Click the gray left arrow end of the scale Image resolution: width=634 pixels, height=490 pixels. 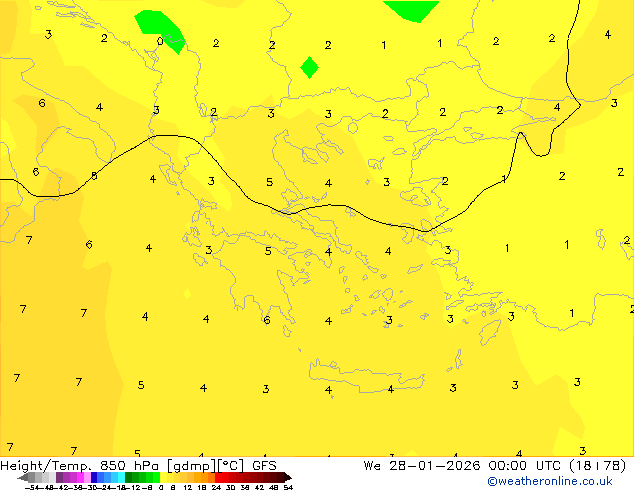click(x=23, y=478)
